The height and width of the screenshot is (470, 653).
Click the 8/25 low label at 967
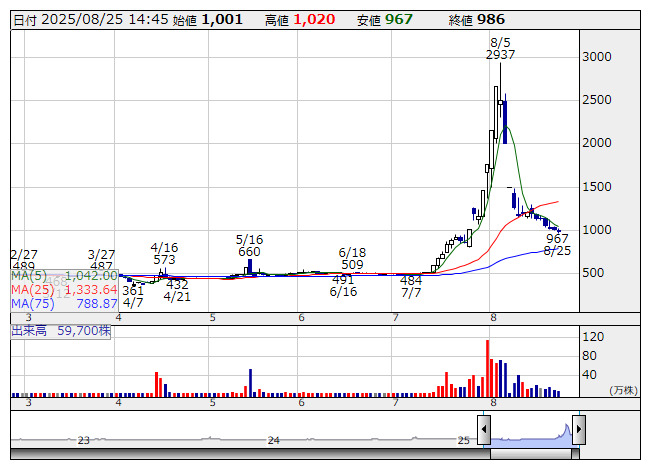(x=557, y=244)
